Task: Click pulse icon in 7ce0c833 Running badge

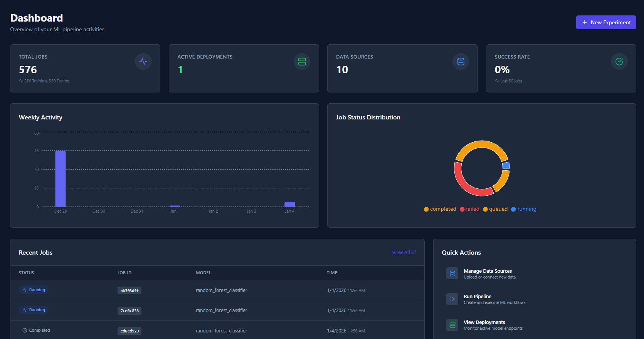Action: click(25, 310)
